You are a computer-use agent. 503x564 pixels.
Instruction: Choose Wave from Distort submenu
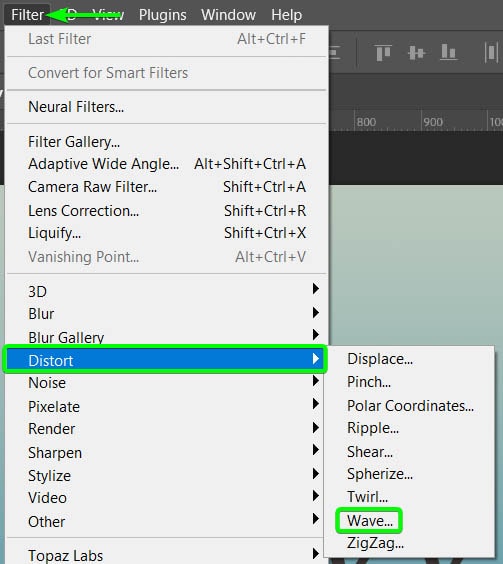pos(370,520)
